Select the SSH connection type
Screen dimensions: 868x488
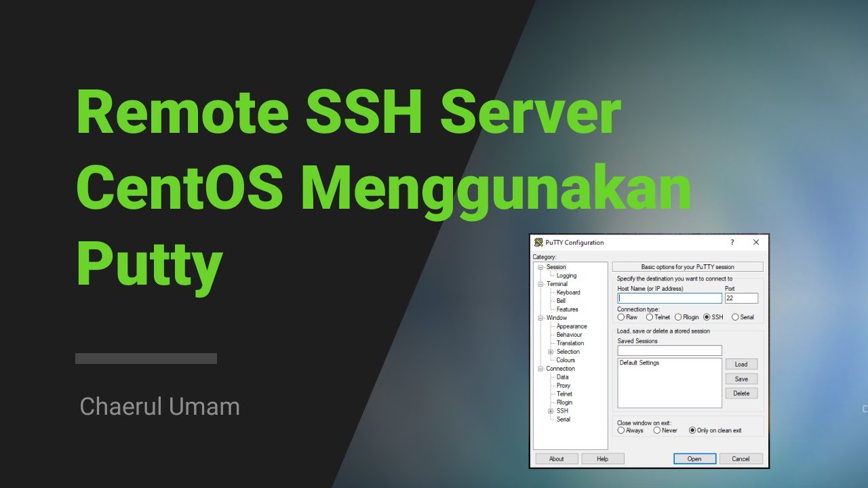point(707,317)
